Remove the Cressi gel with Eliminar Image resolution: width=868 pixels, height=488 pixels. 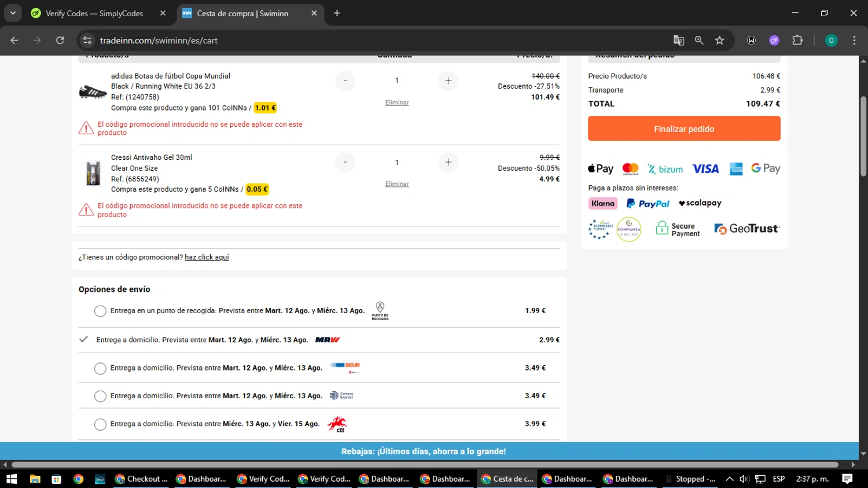(397, 184)
